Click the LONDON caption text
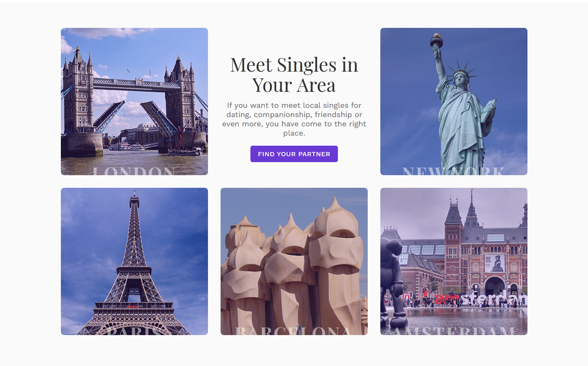The width and height of the screenshot is (588, 366). click(x=134, y=171)
